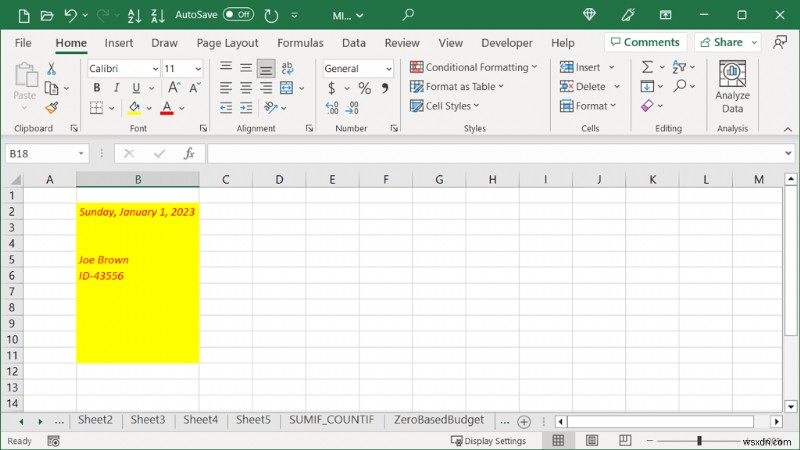Apply borders icon

click(x=96, y=108)
